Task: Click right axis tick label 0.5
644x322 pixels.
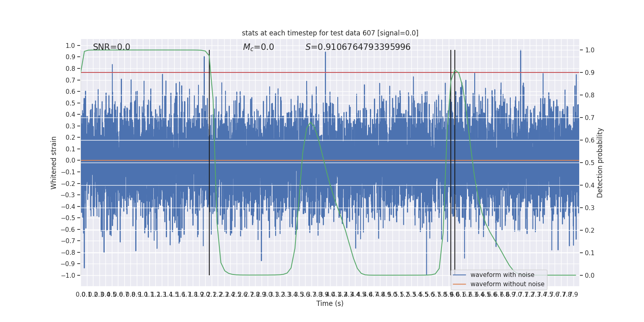Action: tap(590, 163)
